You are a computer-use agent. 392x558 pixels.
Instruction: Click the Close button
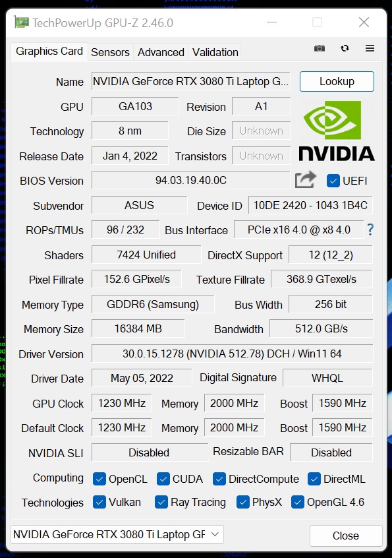click(346, 536)
